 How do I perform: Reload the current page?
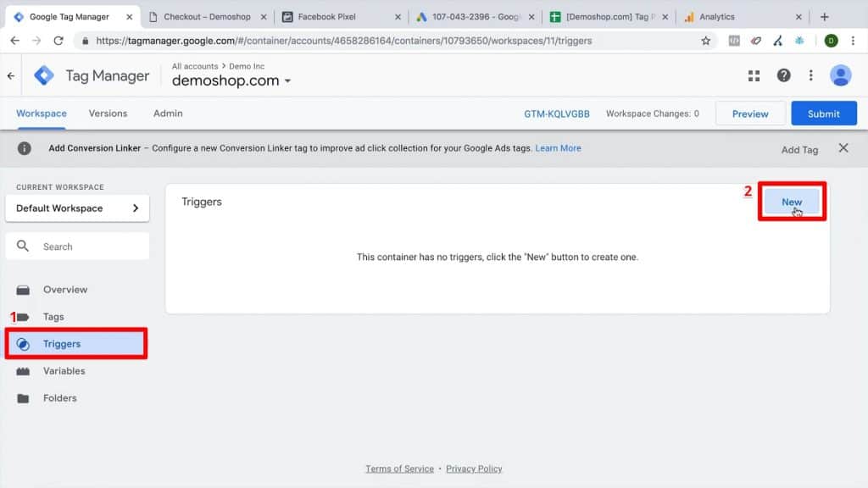click(58, 41)
